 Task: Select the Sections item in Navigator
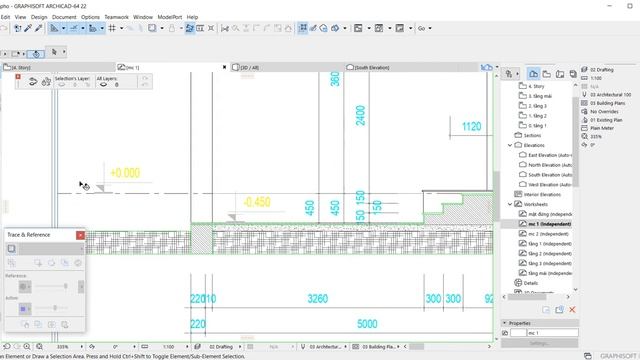coord(532,135)
